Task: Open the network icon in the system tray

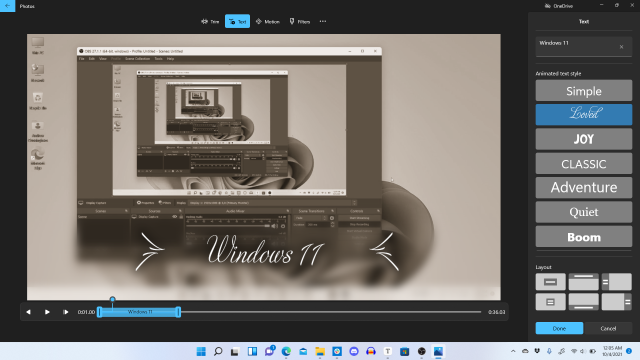Action: point(574,351)
